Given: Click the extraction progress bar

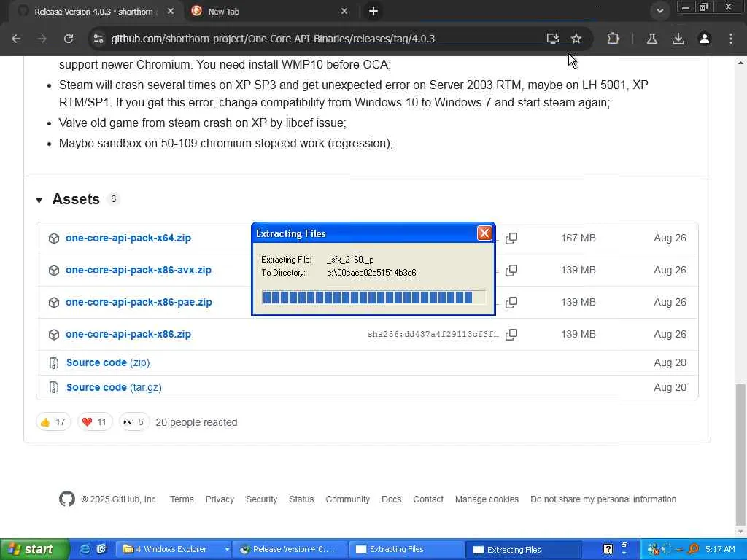Looking at the screenshot, I should [373, 297].
